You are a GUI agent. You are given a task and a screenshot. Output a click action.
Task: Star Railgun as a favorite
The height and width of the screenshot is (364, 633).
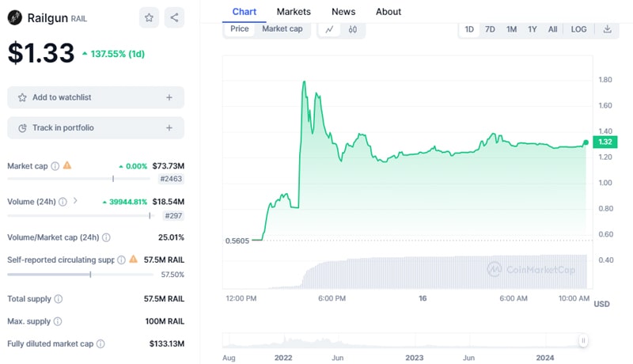click(x=149, y=17)
